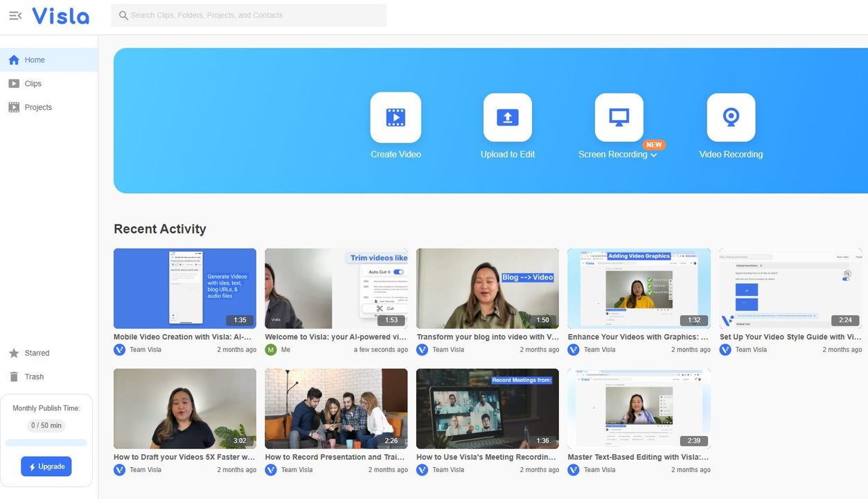Click the Starred star icon

(x=14, y=353)
